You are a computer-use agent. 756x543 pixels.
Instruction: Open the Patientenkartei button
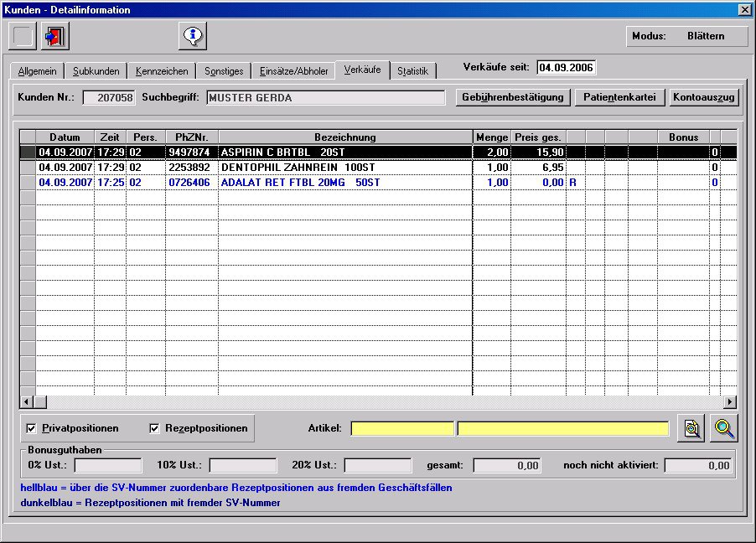pos(619,97)
